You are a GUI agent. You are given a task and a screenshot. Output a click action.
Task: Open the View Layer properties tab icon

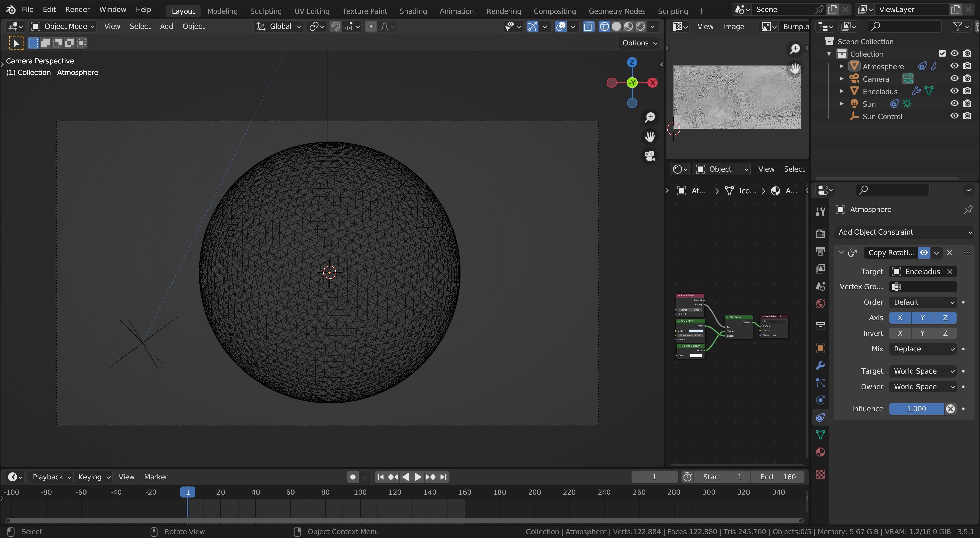(820, 268)
